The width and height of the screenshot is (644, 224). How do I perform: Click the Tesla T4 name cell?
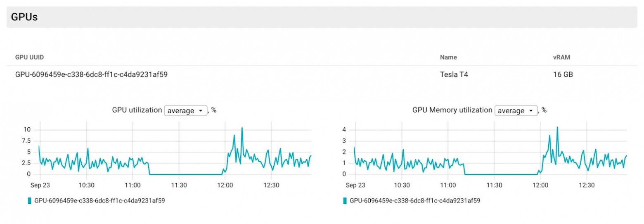pyautogui.click(x=454, y=75)
